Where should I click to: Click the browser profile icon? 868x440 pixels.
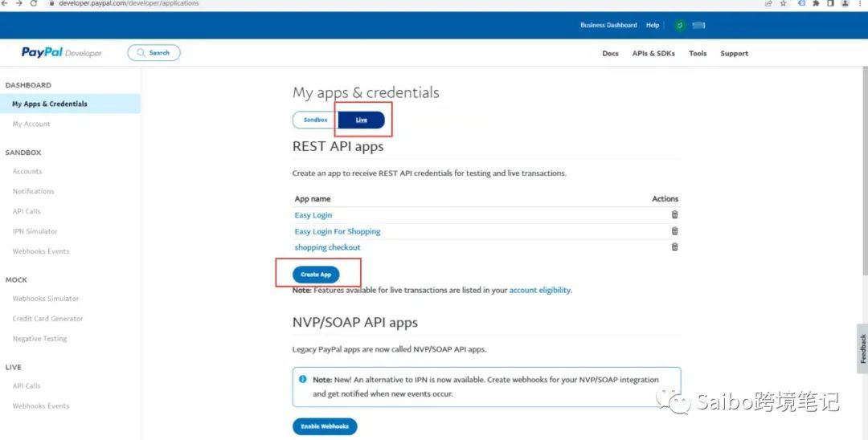pos(845,3)
